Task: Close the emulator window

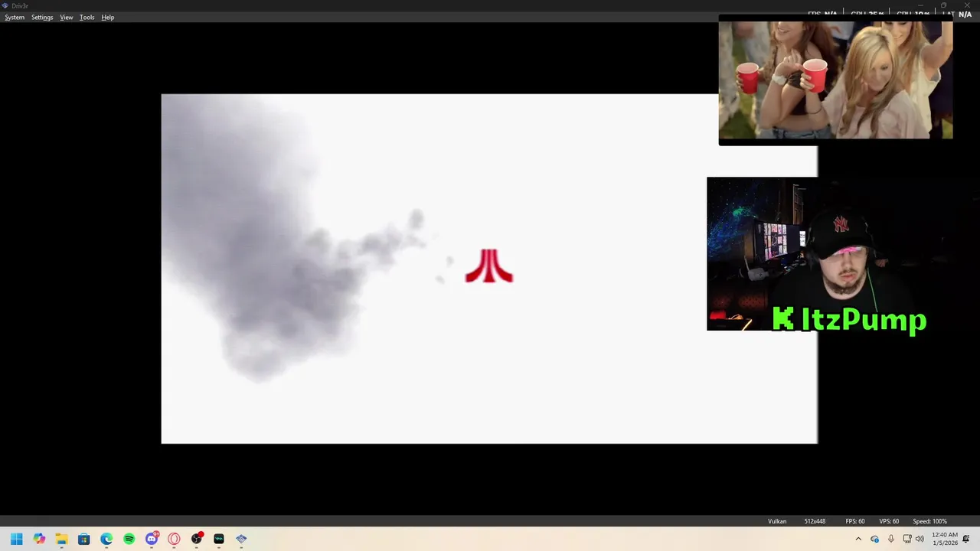Action: (x=967, y=5)
